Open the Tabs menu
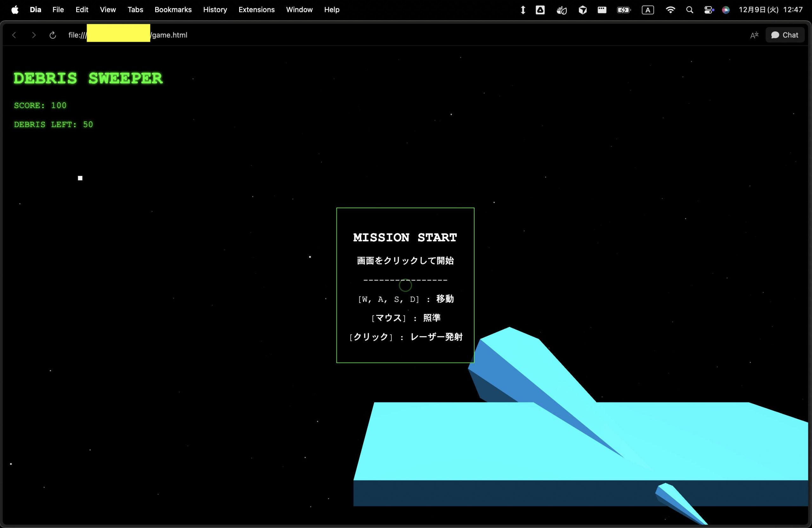 135,10
